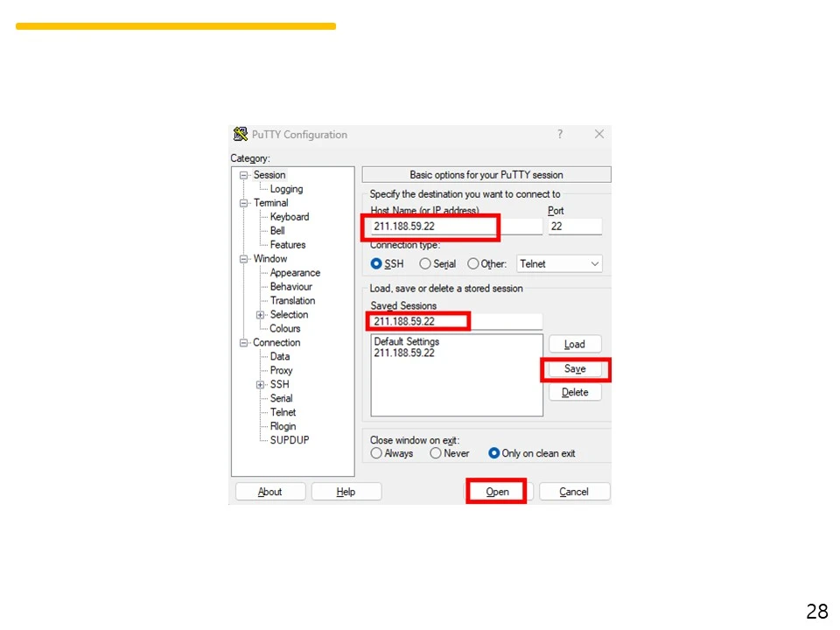Open Colours settings category
840x630 pixels.
(285, 328)
